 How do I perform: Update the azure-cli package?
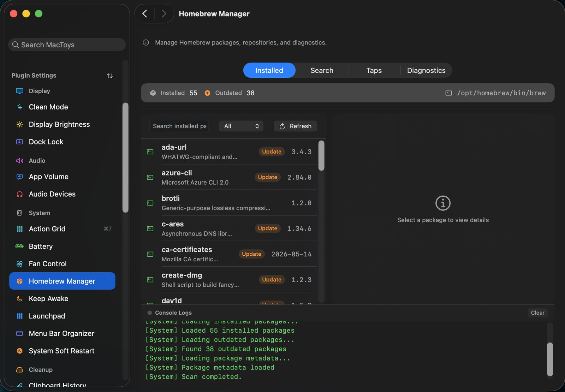(x=268, y=177)
